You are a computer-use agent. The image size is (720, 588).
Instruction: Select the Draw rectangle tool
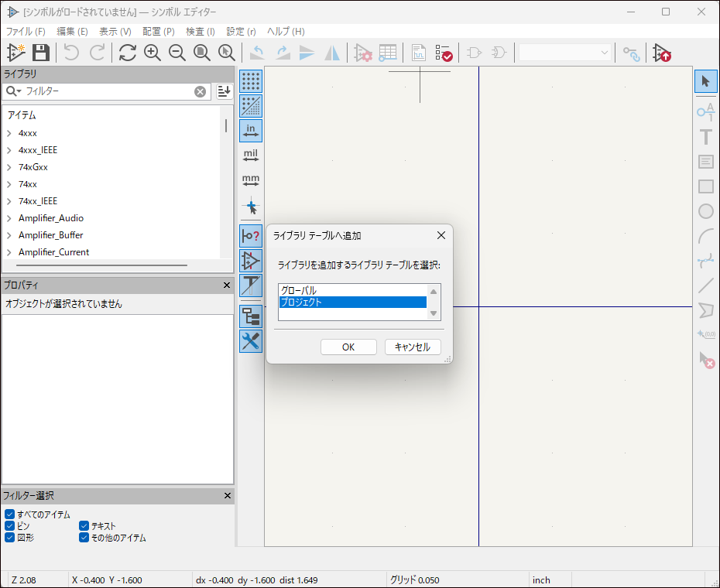point(705,186)
